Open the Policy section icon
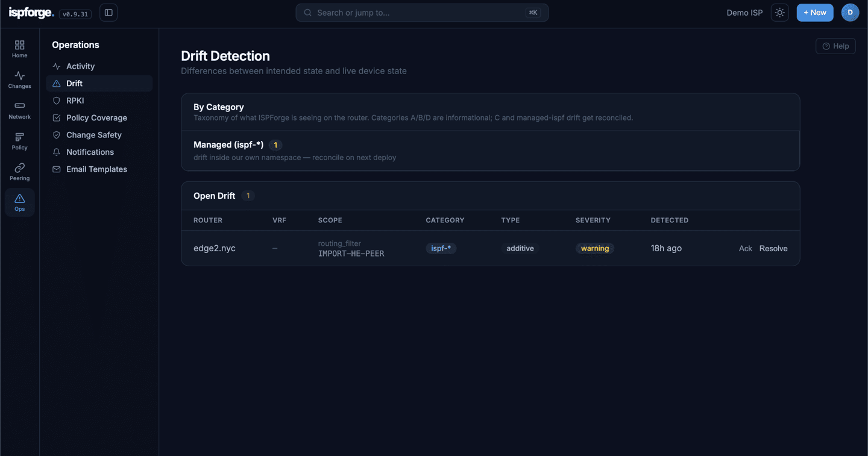This screenshot has height=456, width=868. click(19, 137)
